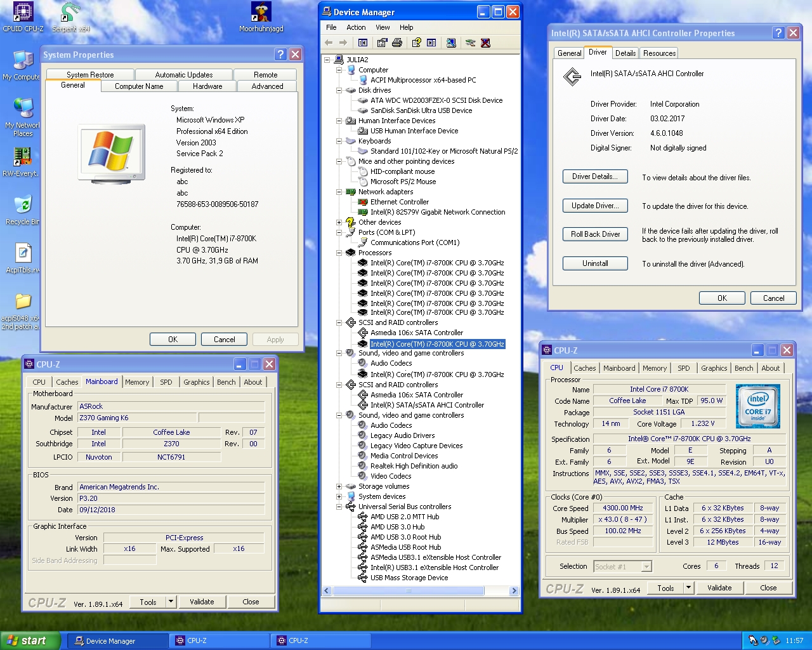812x650 pixels.
Task: Select the CPUID CPU-Z desktop icon
Action: click(23, 17)
